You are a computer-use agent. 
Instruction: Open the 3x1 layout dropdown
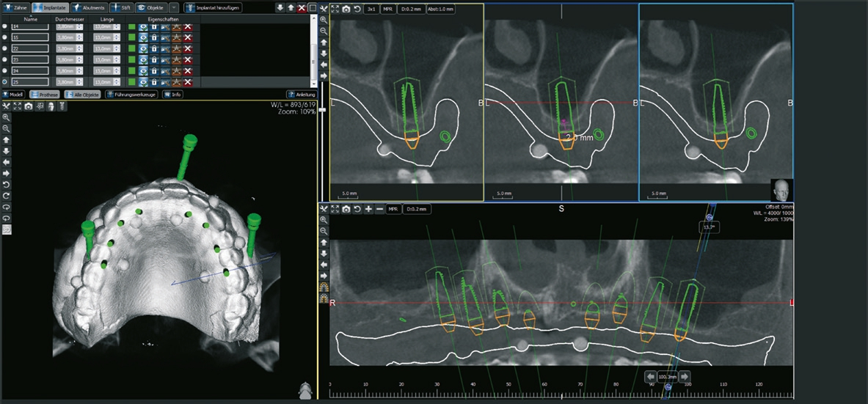[372, 9]
